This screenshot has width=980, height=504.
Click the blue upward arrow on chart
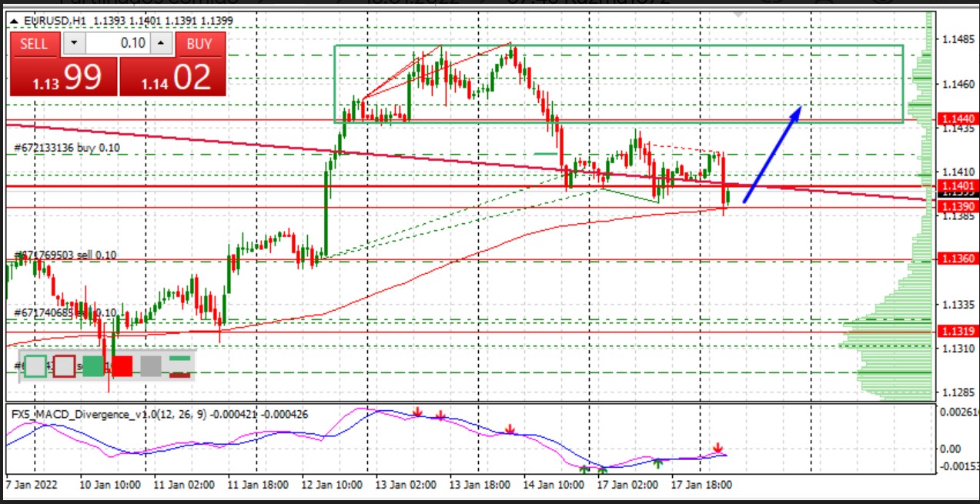772,154
